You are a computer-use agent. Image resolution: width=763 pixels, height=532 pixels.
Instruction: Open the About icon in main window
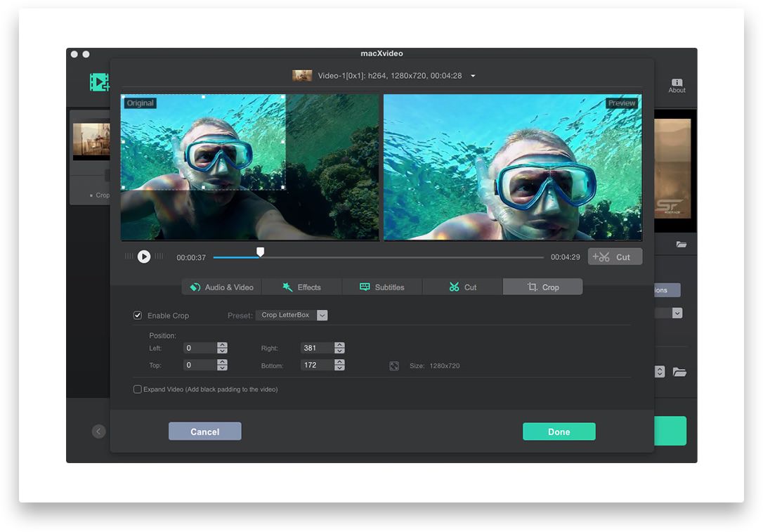[x=677, y=86]
